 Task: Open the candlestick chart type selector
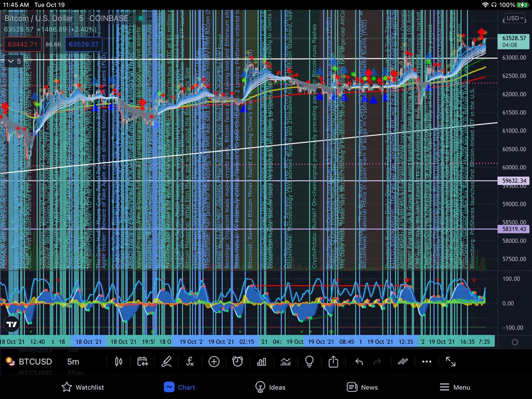tap(118, 362)
